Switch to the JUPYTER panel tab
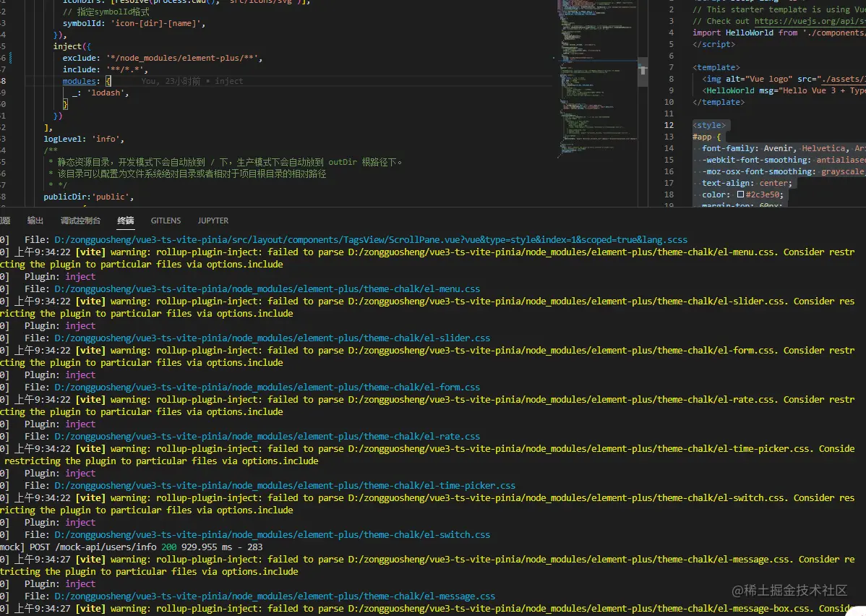The height and width of the screenshot is (616, 866). pyautogui.click(x=213, y=221)
